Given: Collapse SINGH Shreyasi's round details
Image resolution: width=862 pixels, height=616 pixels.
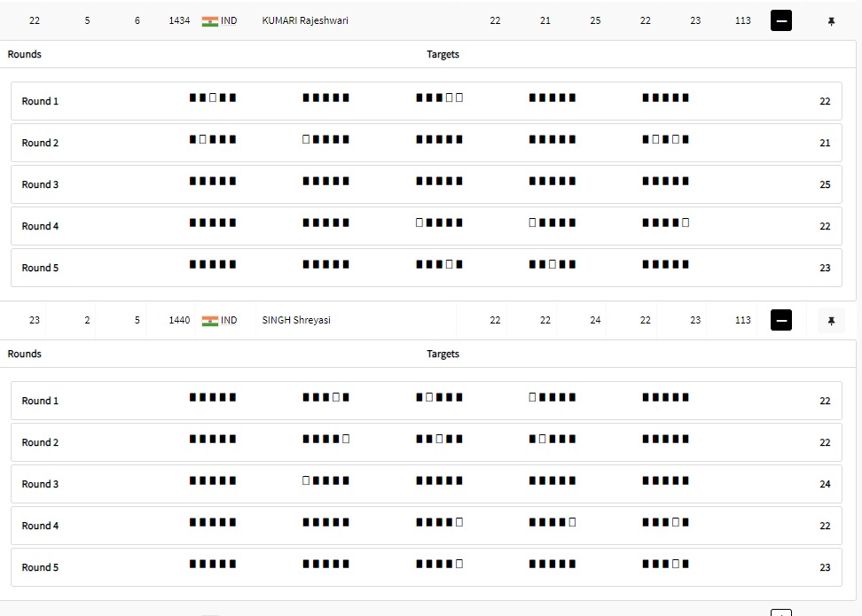Looking at the screenshot, I should [781, 320].
